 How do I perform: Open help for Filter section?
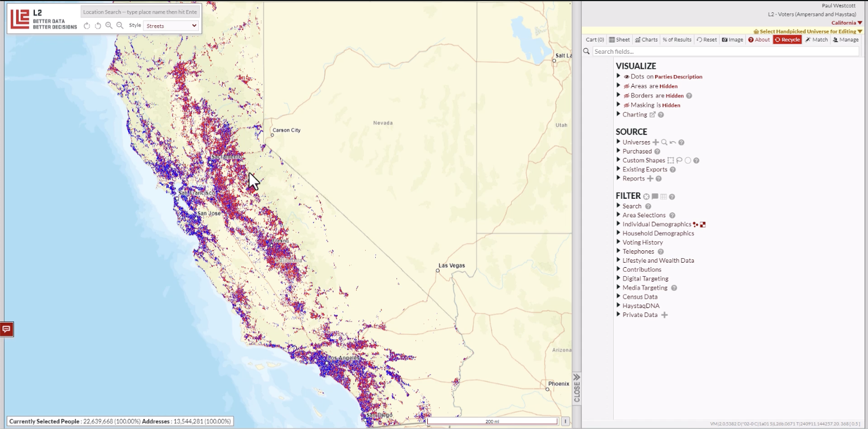click(x=672, y=197)
